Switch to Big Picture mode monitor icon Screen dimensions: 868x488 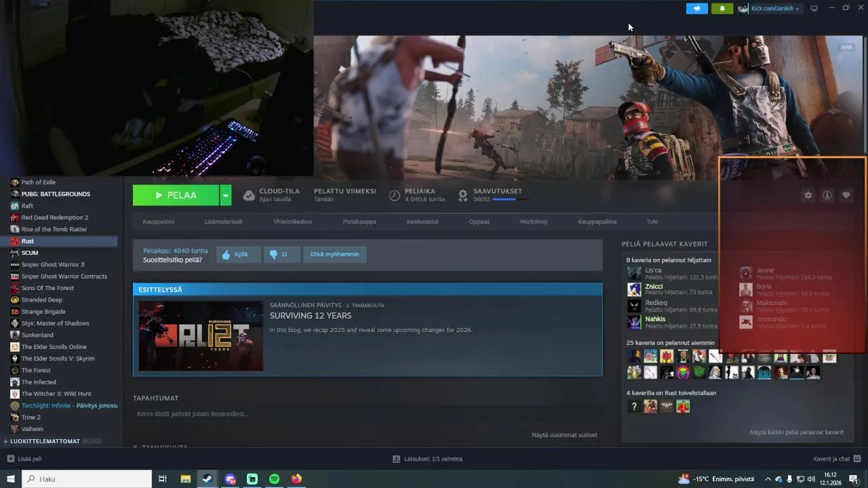(814, 8)
